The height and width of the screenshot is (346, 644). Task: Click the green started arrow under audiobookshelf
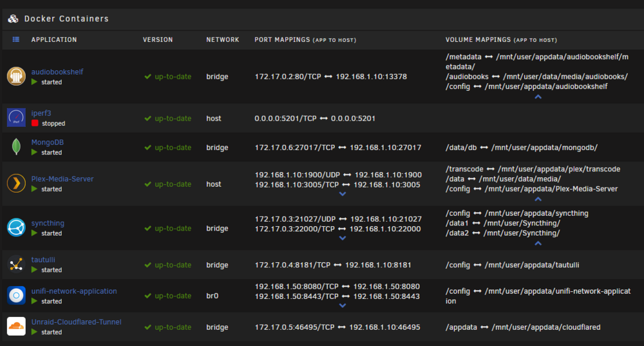pos(34,82)
